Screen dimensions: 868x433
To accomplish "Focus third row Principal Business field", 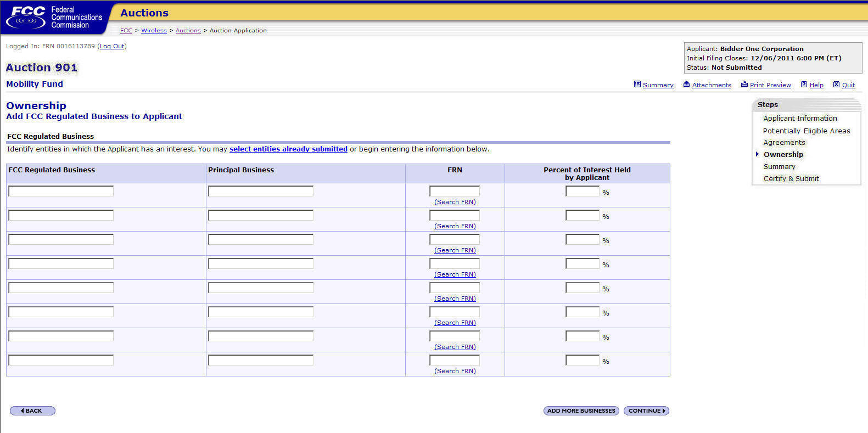I will pyautogui.click(x=261, y=239).
